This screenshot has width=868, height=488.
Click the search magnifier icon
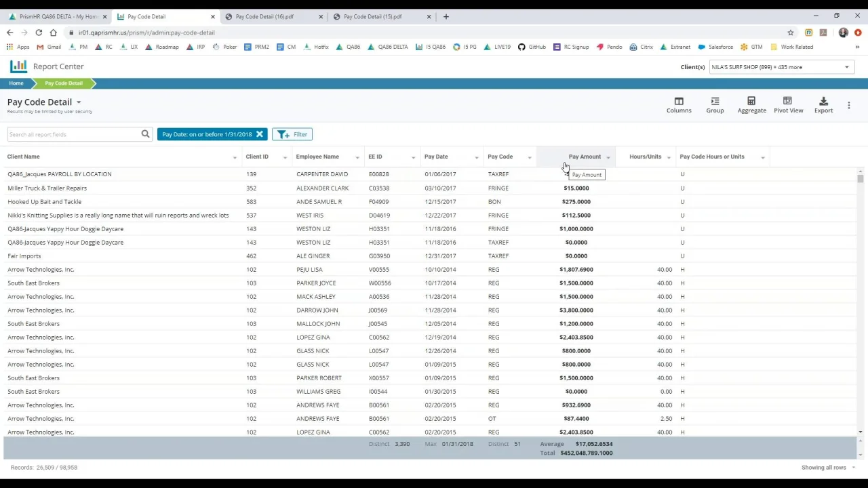145,134
